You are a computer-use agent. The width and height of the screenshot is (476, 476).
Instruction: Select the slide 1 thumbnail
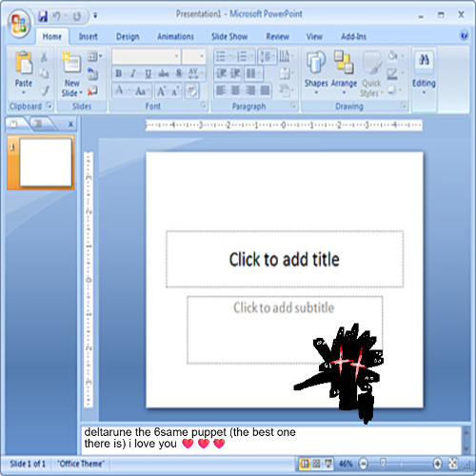46,163
